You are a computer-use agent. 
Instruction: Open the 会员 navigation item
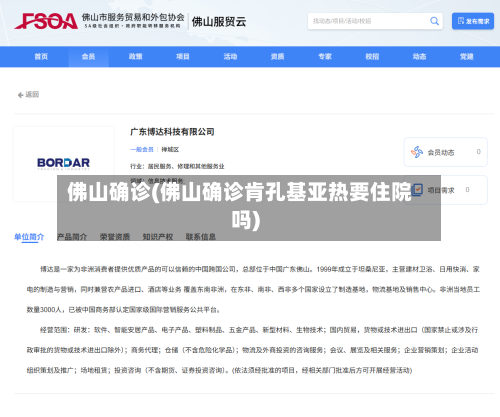pyautogui.click(x=89, y=57)
